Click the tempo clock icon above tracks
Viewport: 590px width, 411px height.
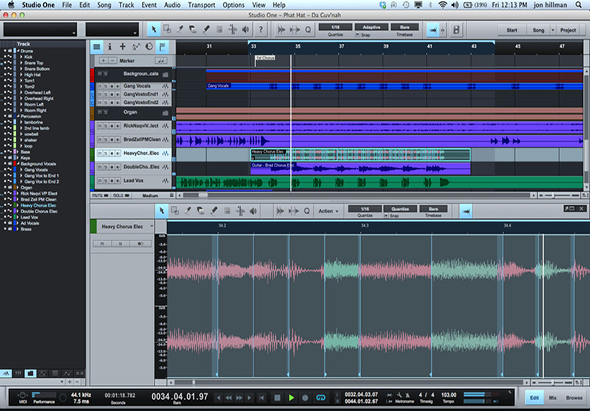pos(149,47)
